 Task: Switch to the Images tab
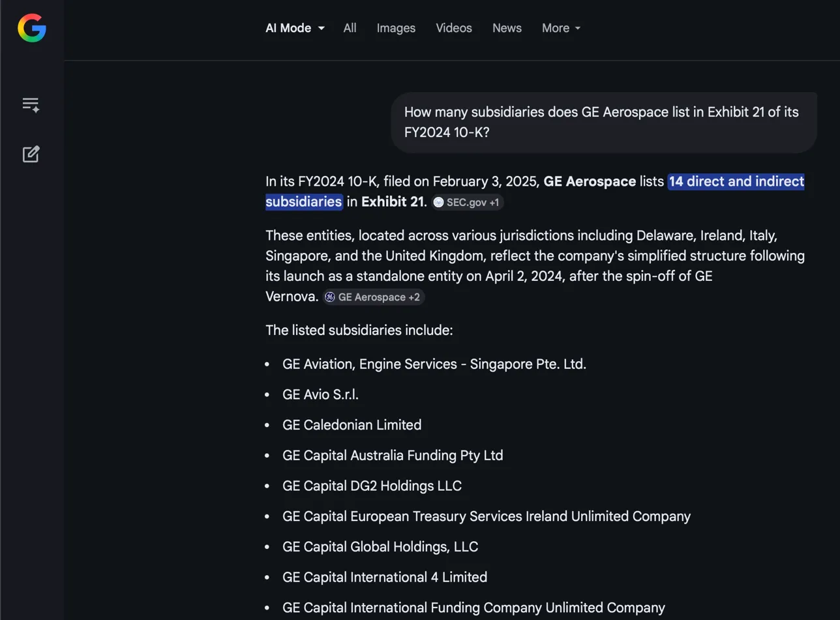pyautogui.click(x=396, y=28)
